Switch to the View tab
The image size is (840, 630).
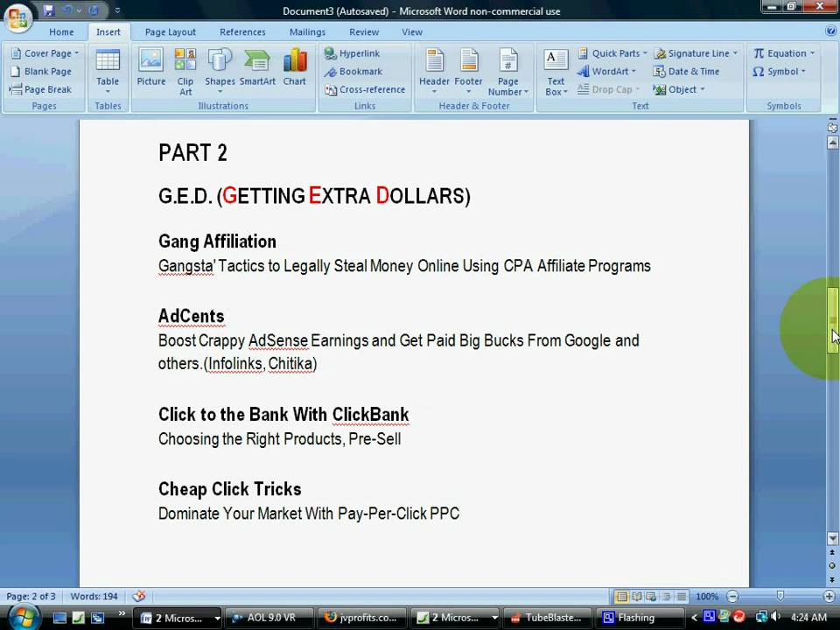coord(412,32)
